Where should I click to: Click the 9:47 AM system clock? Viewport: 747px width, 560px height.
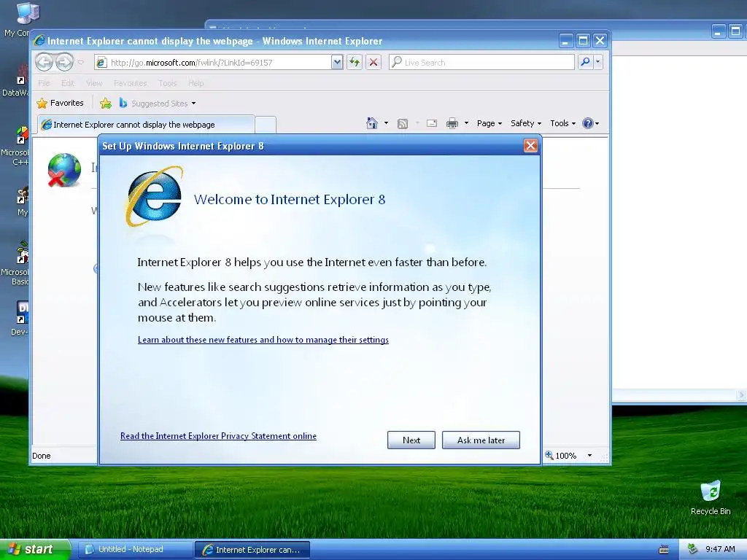point(720,549)
